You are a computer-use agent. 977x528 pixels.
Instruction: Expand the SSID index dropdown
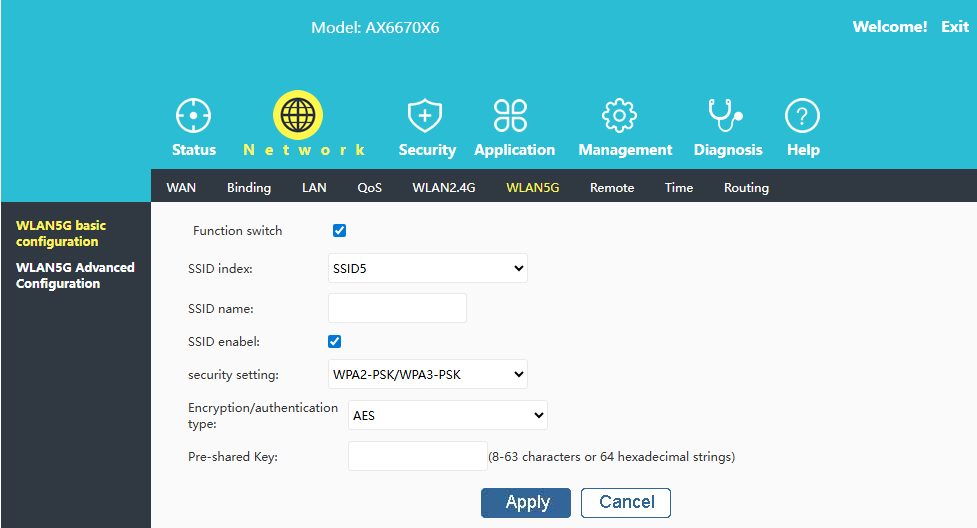point(427,268)
